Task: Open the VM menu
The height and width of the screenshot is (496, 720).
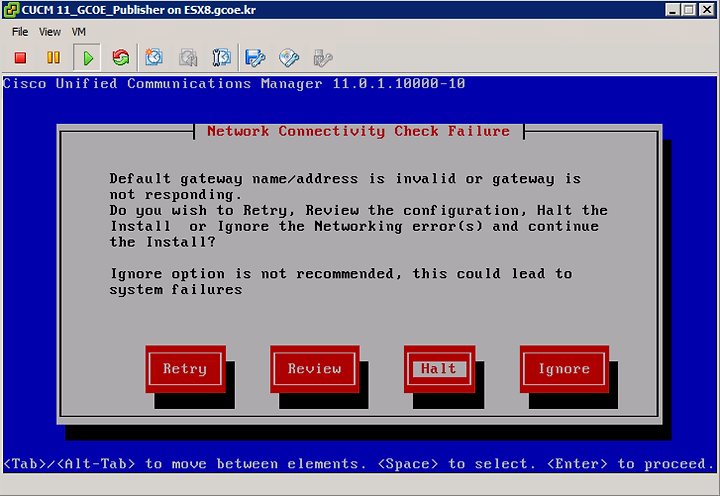Action: (79, 32)
